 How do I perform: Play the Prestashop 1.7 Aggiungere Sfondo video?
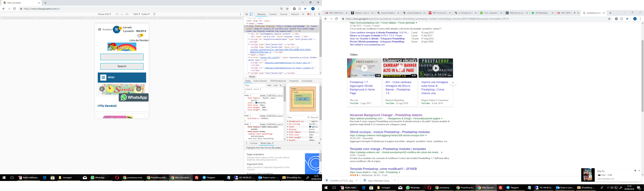coord(364,68)
